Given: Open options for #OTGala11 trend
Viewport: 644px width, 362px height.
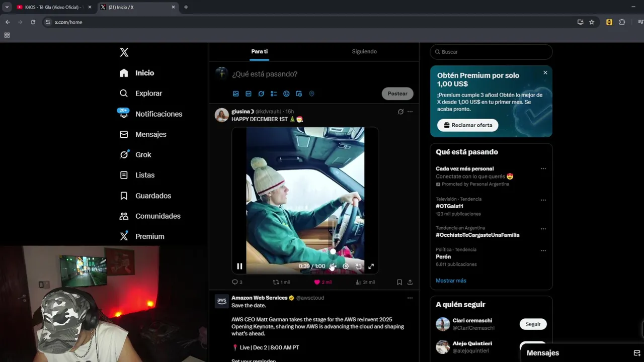Looking at the screenshot, I should [x=543, y=200].
